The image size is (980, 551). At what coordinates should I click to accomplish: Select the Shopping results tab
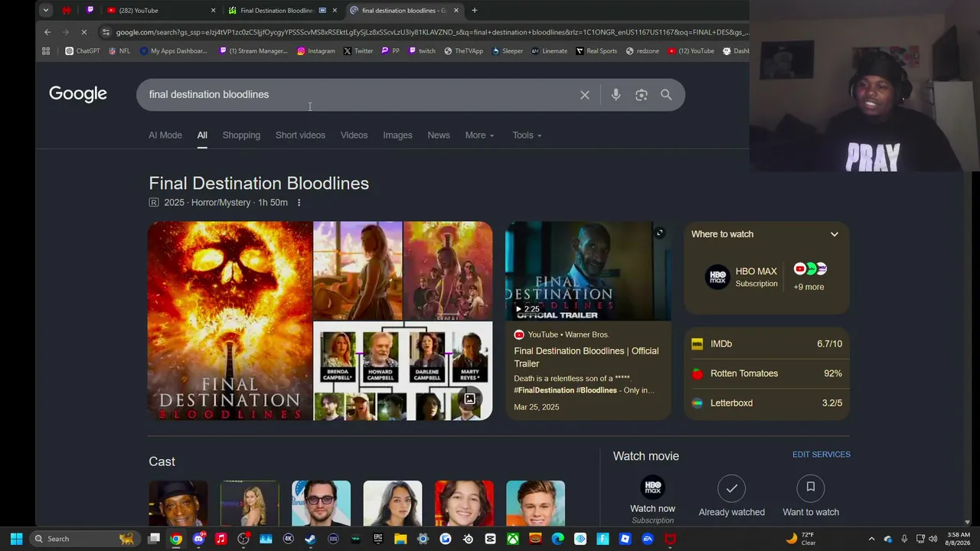pyautogui.click(x=241, y=135)
